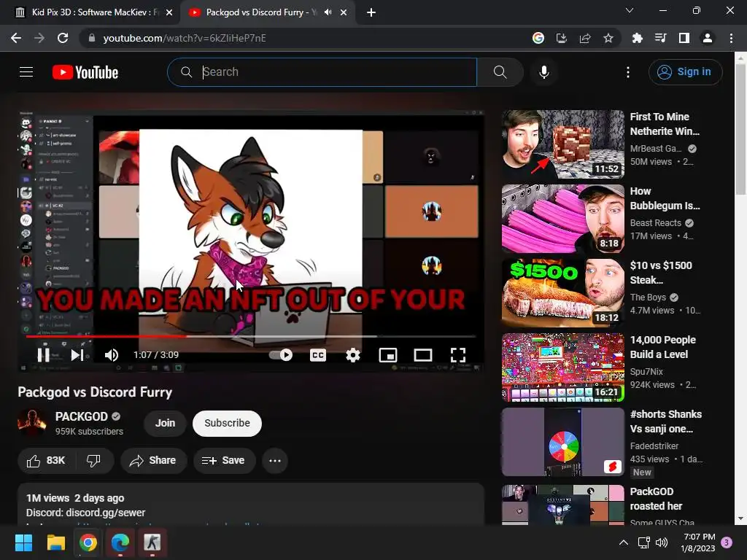The width and height of the screenshot is (747, 560).
Task: Open the player settings gear
Action: coord(352,355)
